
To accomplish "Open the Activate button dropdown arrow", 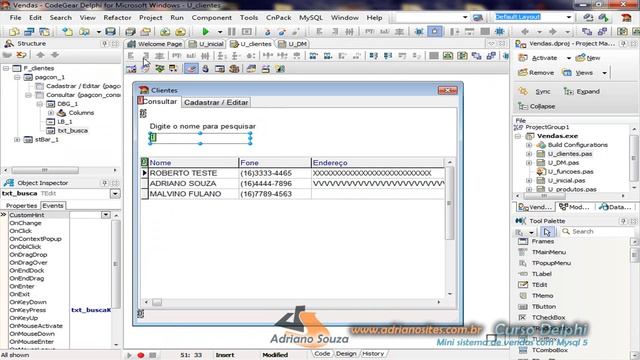I will 569,58.
